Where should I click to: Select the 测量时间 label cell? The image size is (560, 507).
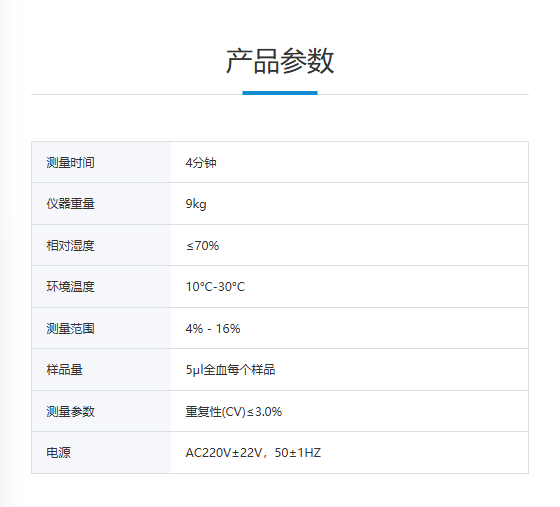[x=101, y=162]
